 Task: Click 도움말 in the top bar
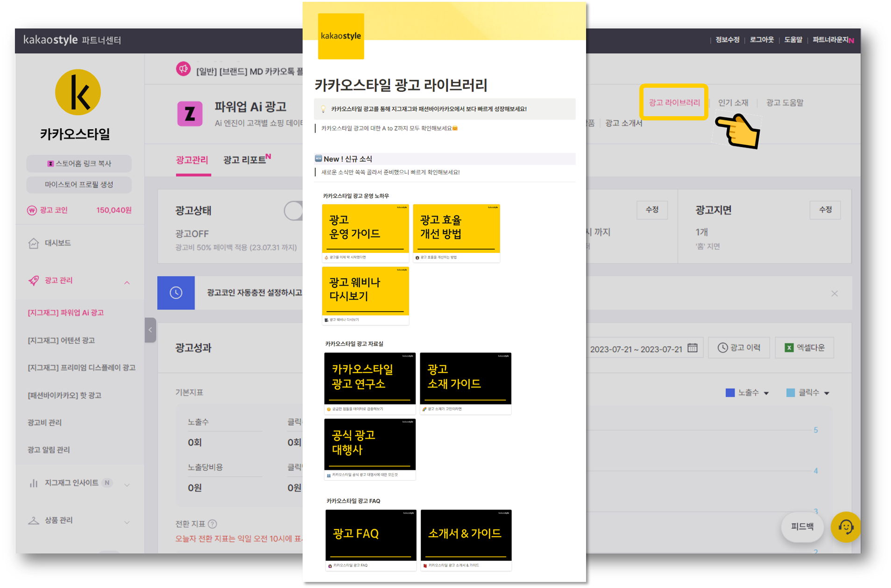coord(793,40)
